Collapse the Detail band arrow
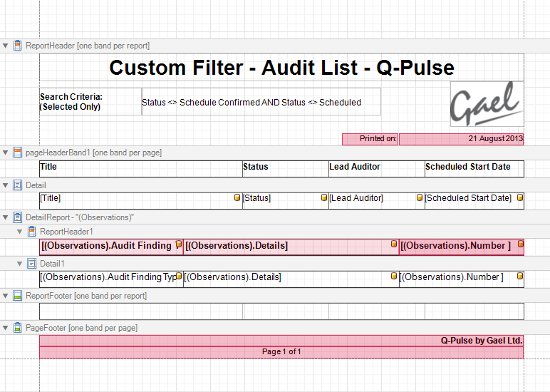Image resolution: width=550 pixels, height=392 pixels. coord(5,185)
